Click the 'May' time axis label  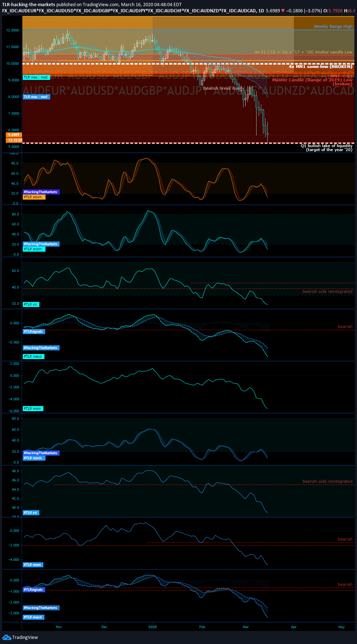point(341,627)
